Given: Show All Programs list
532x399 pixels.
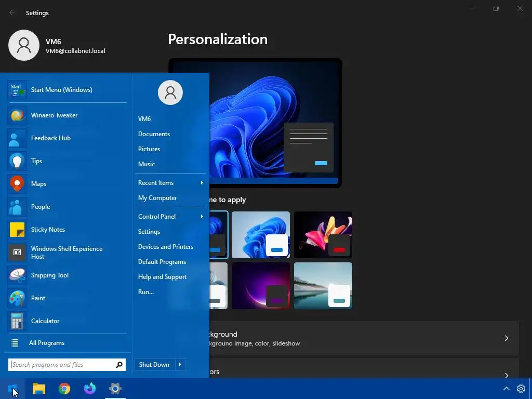Looking at the screenshot, I should pos(47,343).
